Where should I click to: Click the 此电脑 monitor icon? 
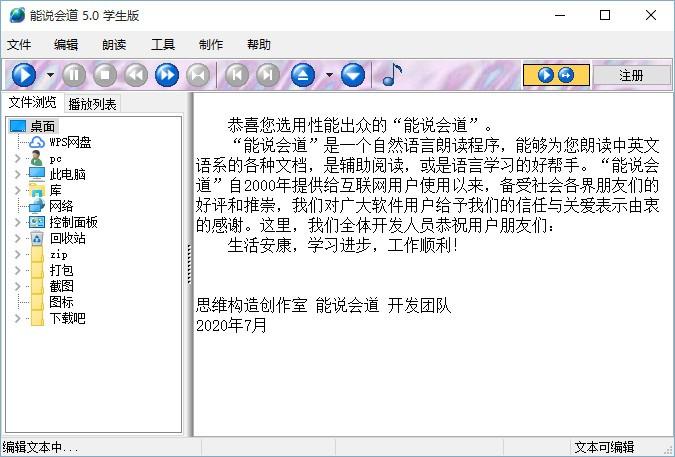(37, 174)
